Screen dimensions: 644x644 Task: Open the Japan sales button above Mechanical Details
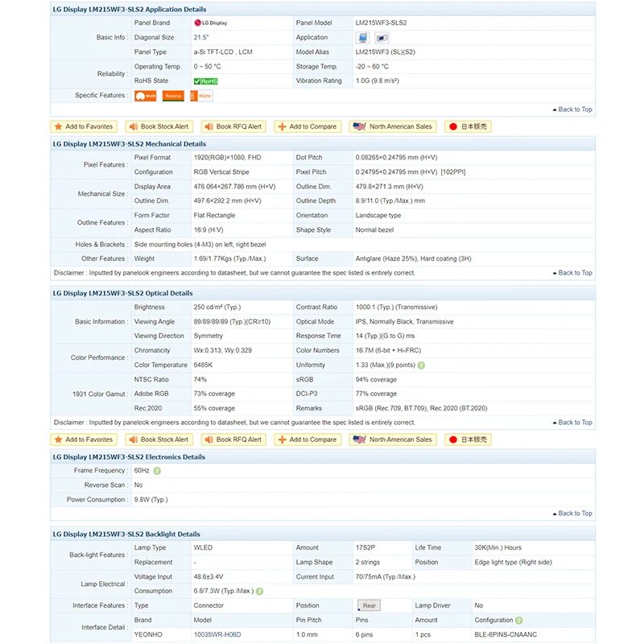coord(469,126)
